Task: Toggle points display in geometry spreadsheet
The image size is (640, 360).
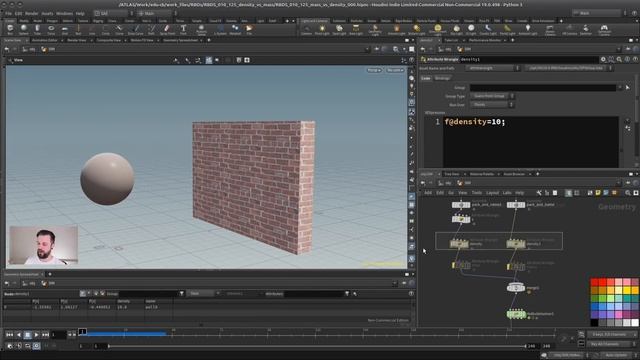Action: tap(82, 293)
